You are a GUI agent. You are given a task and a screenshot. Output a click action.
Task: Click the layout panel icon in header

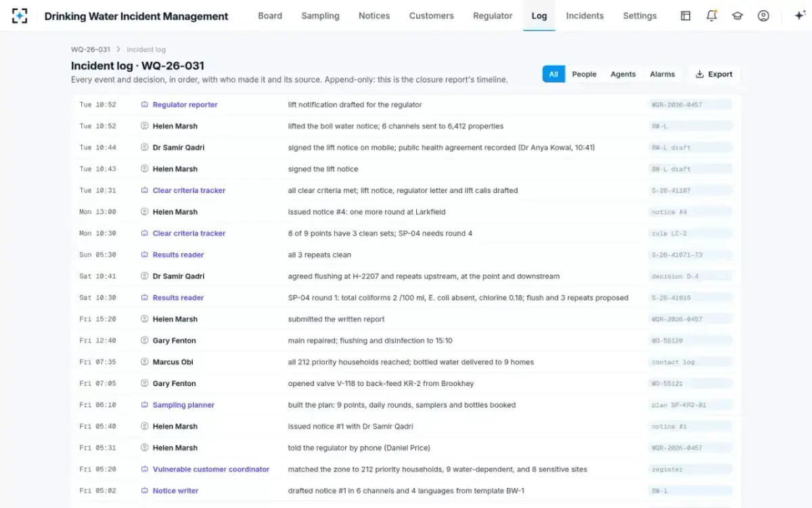tap(685, 16)
